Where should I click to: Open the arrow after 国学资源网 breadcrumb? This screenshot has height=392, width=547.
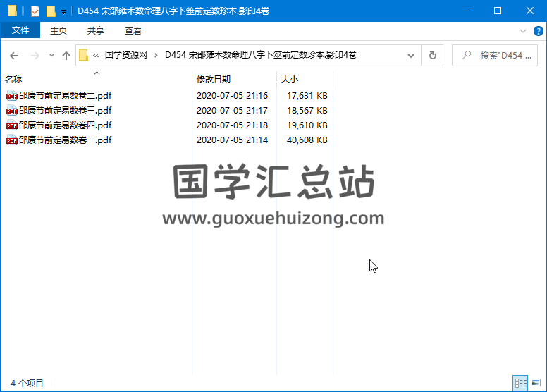tap(156, 55)
